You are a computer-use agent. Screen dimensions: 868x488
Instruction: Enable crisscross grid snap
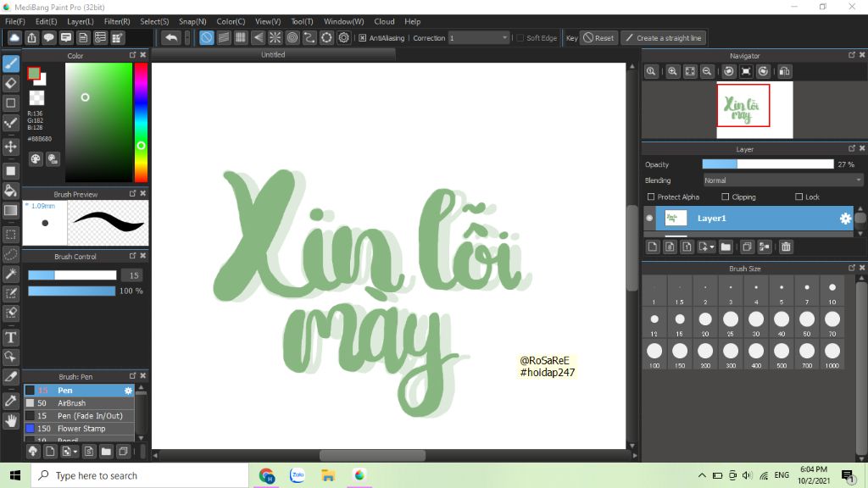point(241,38)
